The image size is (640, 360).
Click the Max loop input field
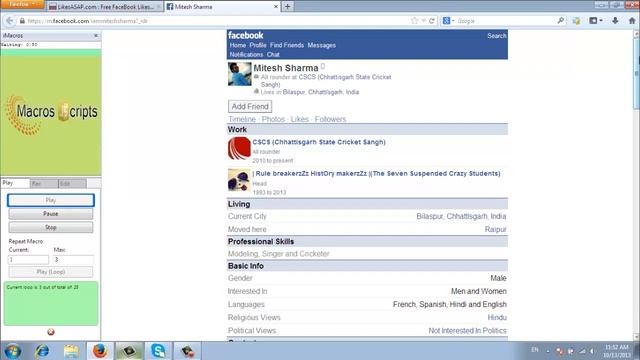(x=73, y=260)
